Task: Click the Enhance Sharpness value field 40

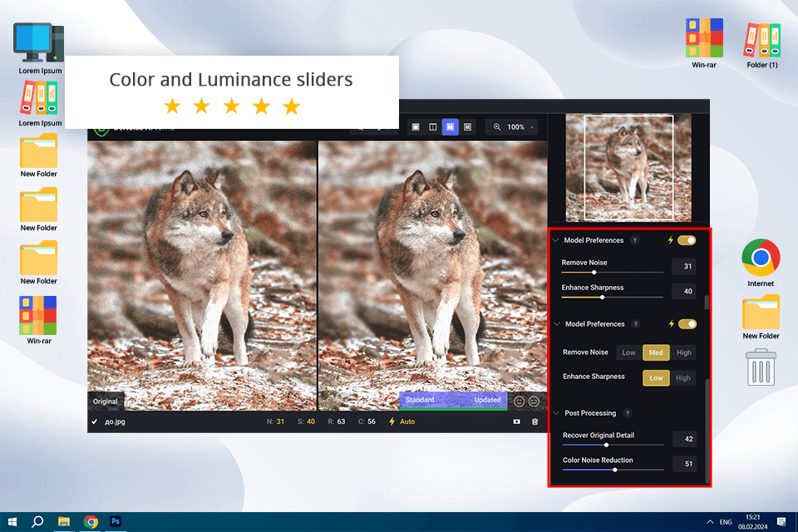Action: coord(683,291)
